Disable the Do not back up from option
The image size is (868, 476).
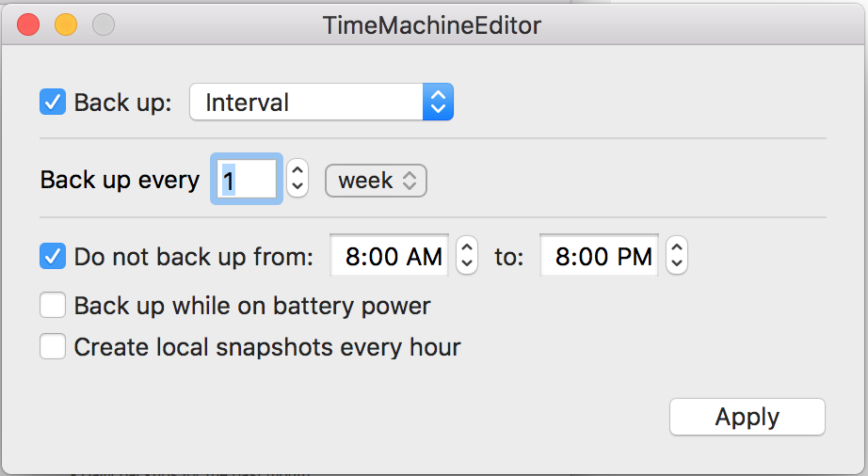[53, 256]
